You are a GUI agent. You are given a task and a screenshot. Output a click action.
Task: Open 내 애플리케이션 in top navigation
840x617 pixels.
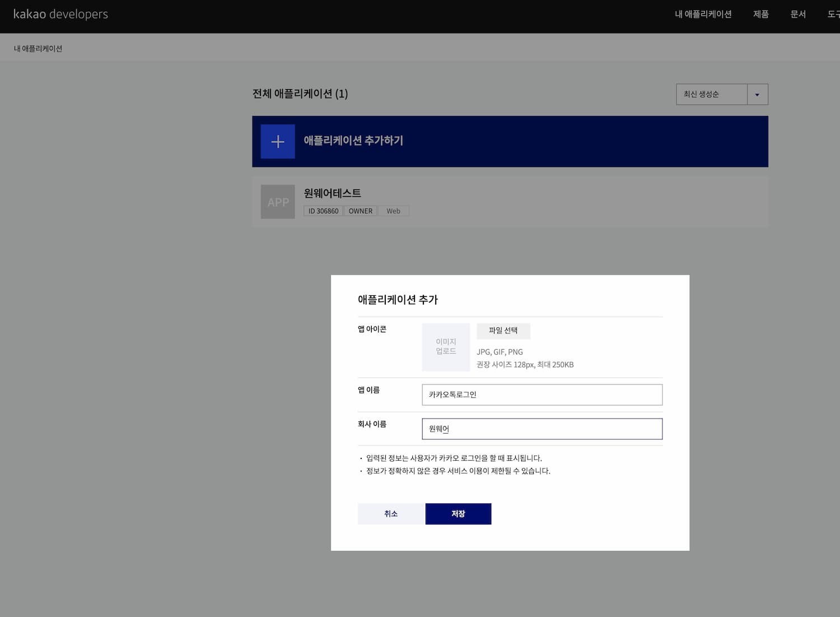(703, 14)
